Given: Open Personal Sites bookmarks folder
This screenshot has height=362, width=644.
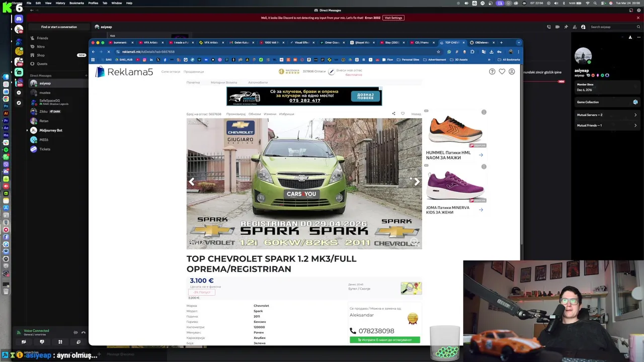Looking at the screenshot, I should point(408,59).
